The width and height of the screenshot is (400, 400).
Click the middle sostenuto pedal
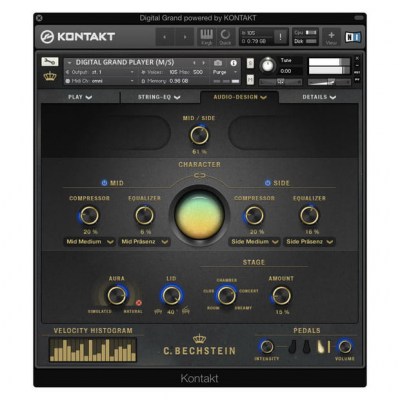pos(307,347)
